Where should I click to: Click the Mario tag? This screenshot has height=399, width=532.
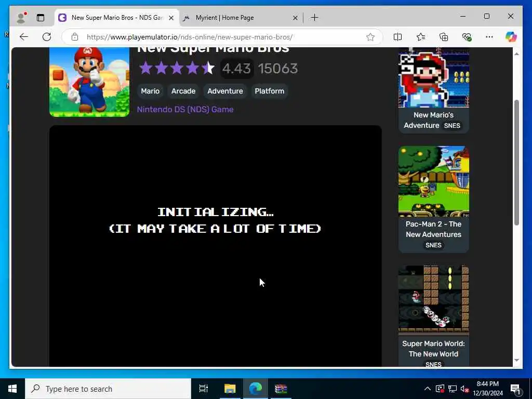pyautogui.click(x=150, y=91)
